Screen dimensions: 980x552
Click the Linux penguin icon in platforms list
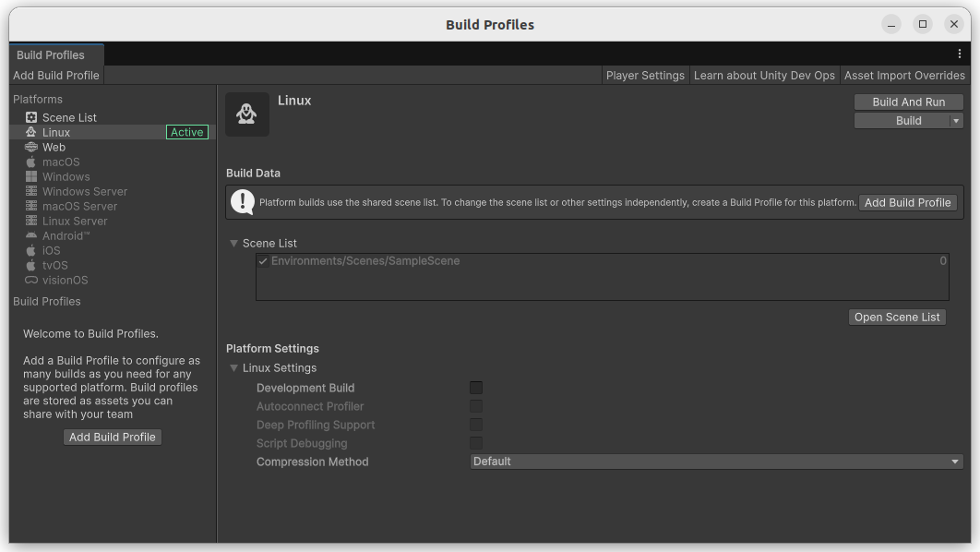point(31,132)
